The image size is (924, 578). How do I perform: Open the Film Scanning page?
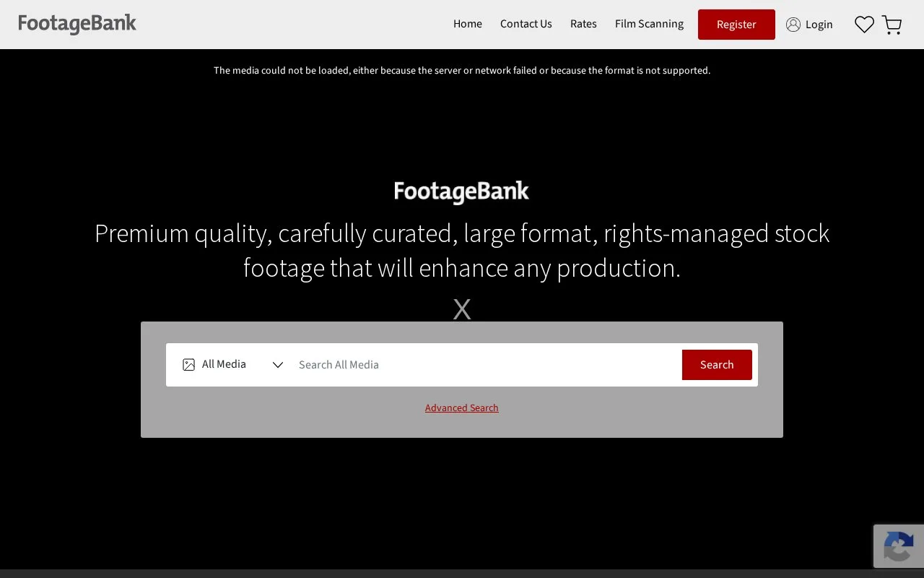pyautogui.click(x=649, y=24)
